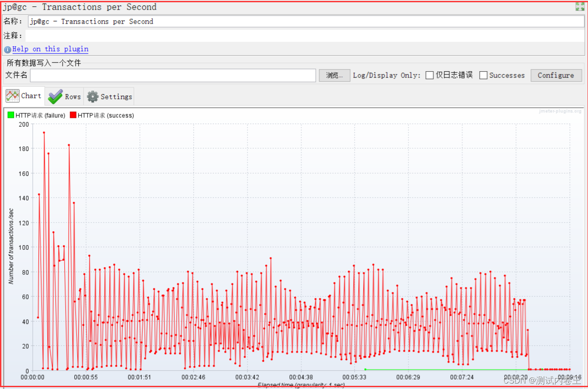The height and width of the screenshot is (389, 588).
Task: Click the Configure button
Action: [556, 75]
